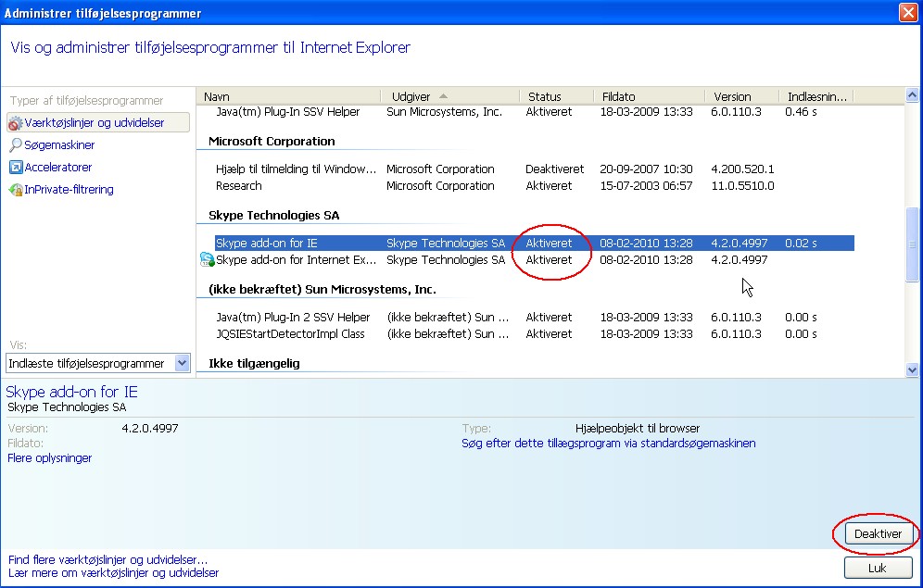The image size is (923, 588).
Task: Click the list scrollbar up arrow
Action: [912, 94]
